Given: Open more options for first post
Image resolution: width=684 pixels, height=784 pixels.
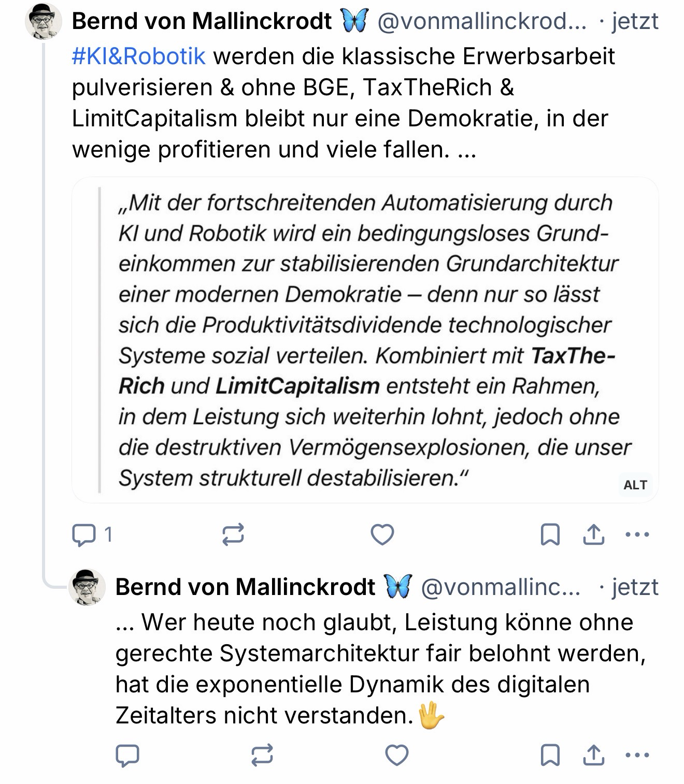Looking at the screenshot, I should tap(637, 535).
